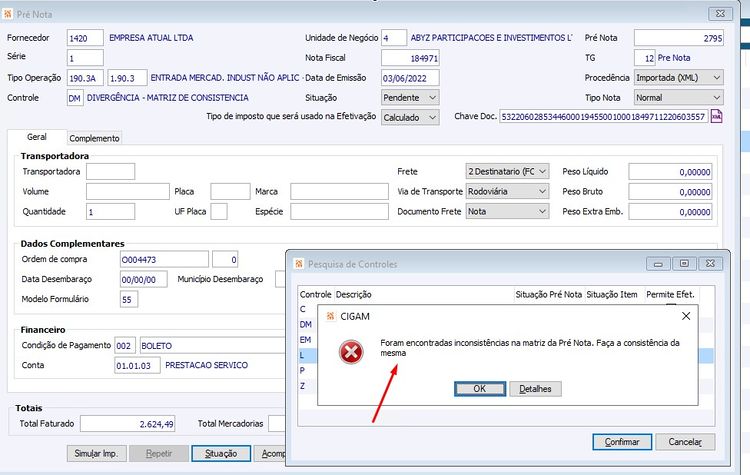Expand the Tipo Nota dropdown
Screen dimensions: 750x475
[678, 98]
